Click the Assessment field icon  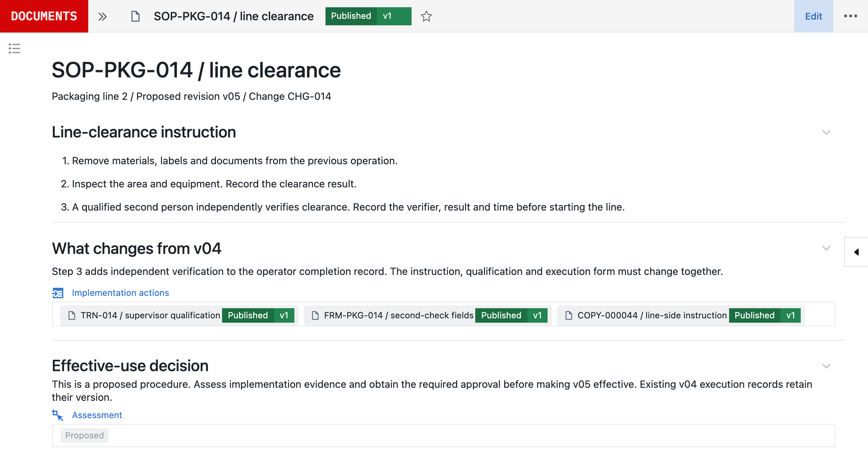click(x=58, y=415)
